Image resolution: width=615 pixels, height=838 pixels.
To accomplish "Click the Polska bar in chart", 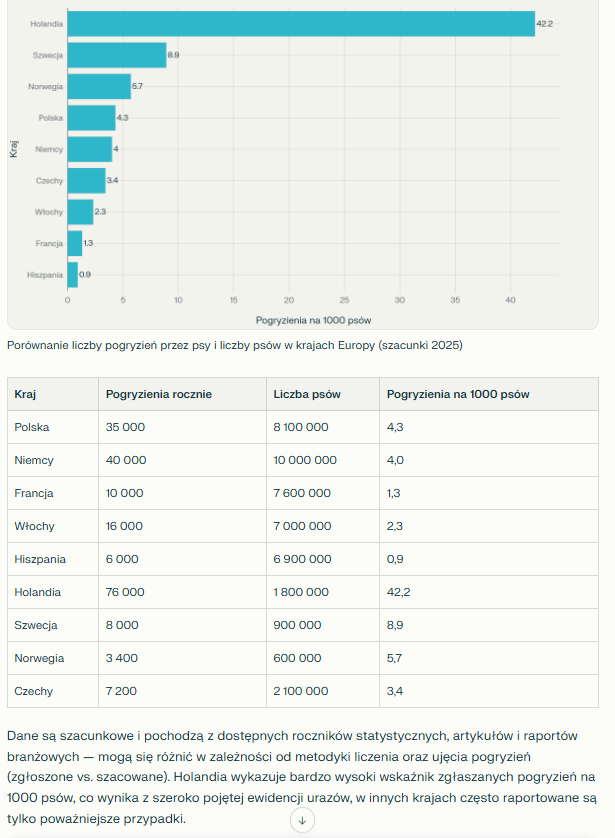I will 91,118.
